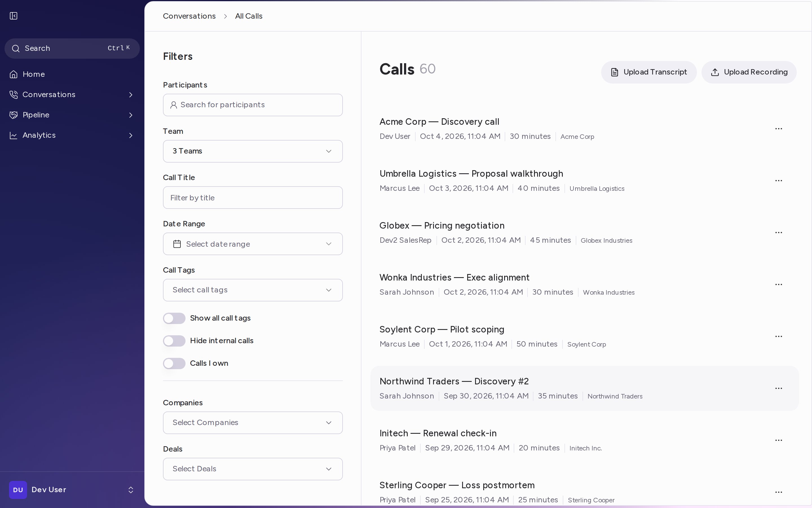The image size is (812, 508).
Task: Open Globex — Pricing negotiation call title
Action: [442, 225]
